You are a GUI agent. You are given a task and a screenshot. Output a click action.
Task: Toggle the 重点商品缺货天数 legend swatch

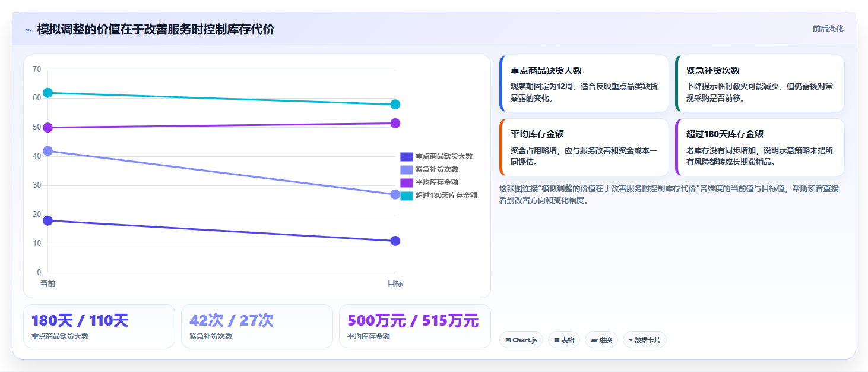point(406,156)
